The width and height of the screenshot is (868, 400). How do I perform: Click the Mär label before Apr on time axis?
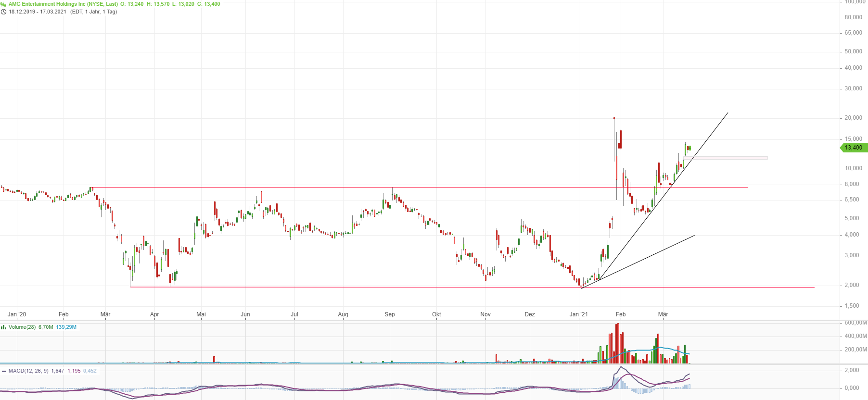105,314
